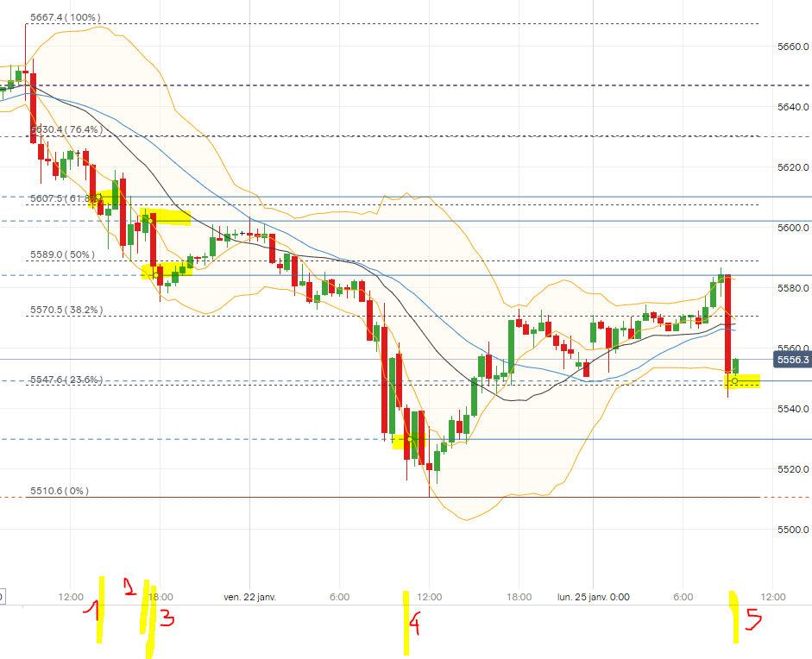Click the 5600.0 price axis label
812x659 pixels.
click(793, 228)
